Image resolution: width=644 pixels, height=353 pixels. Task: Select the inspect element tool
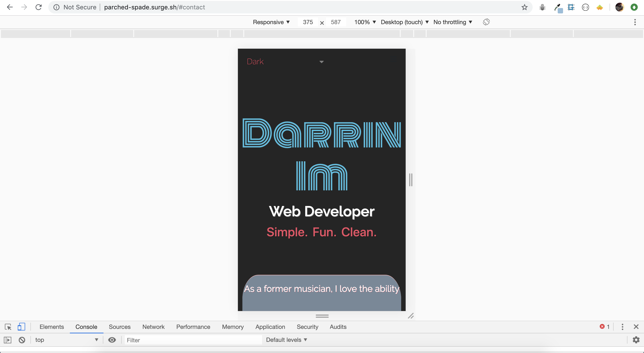point(8,327)
